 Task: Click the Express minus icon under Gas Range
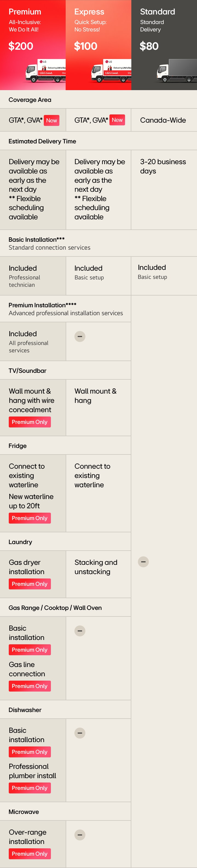click(80, 631)
